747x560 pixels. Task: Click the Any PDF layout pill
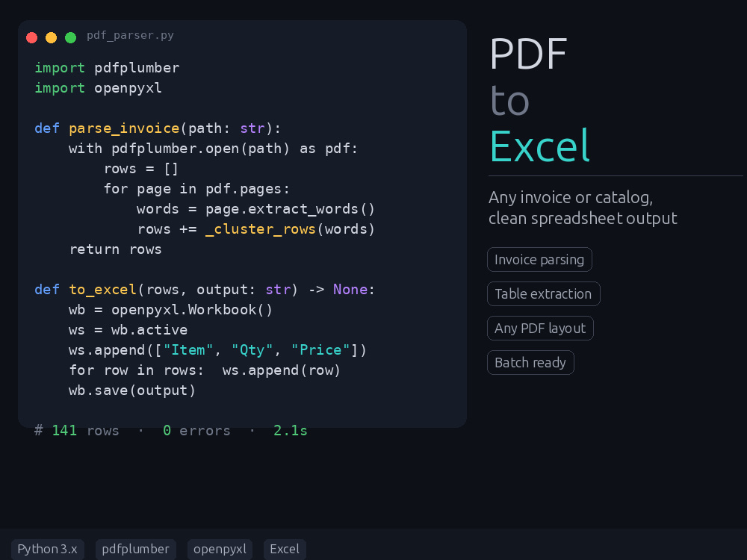pos(540,328)
